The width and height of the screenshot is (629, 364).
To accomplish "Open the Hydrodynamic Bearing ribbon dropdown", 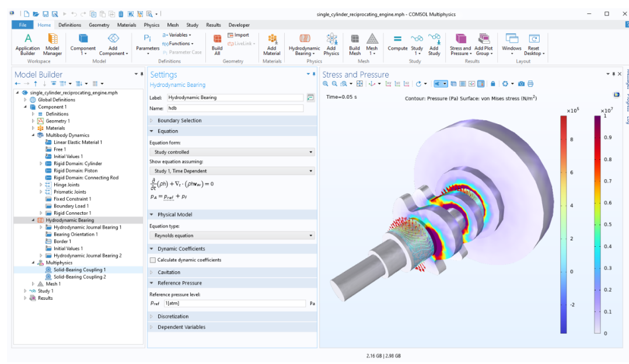I will click(x=304, y=44).
